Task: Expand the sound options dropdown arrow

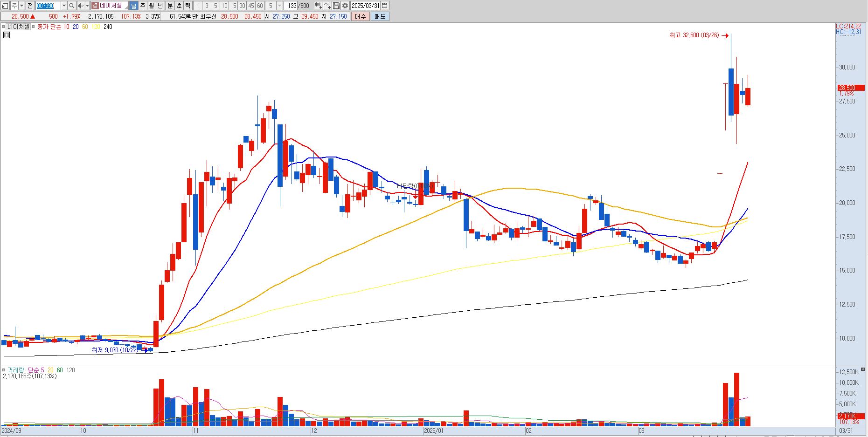Action: (87, 6)
